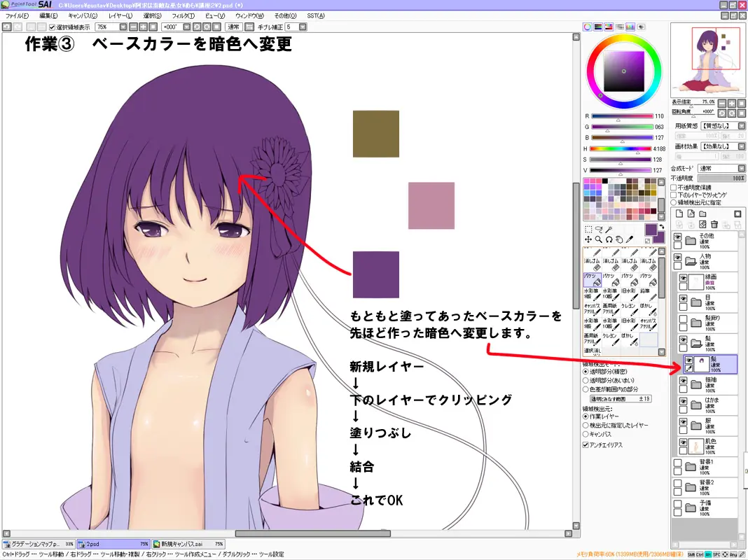Toggle 選択領域表示 checkbox
The height and width of the screenshot is (560, 748).
[x=53, y=27]
